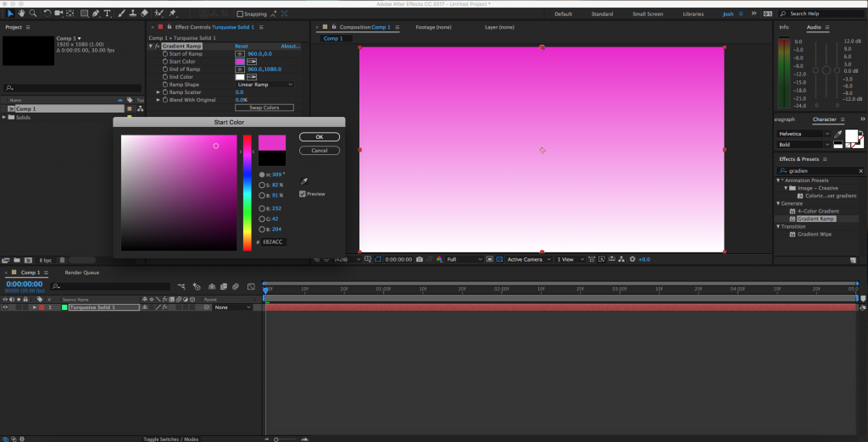The image size is (868, 442).
Task: Switch to Footage (none) tab
Action: tap(433, 27)
